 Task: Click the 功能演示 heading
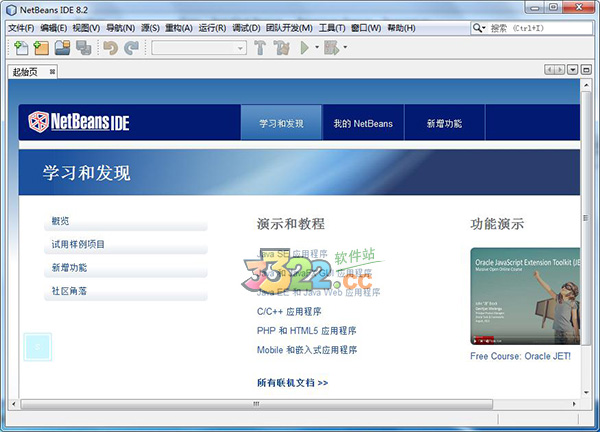pyautogui.click(x=497, y=224)
